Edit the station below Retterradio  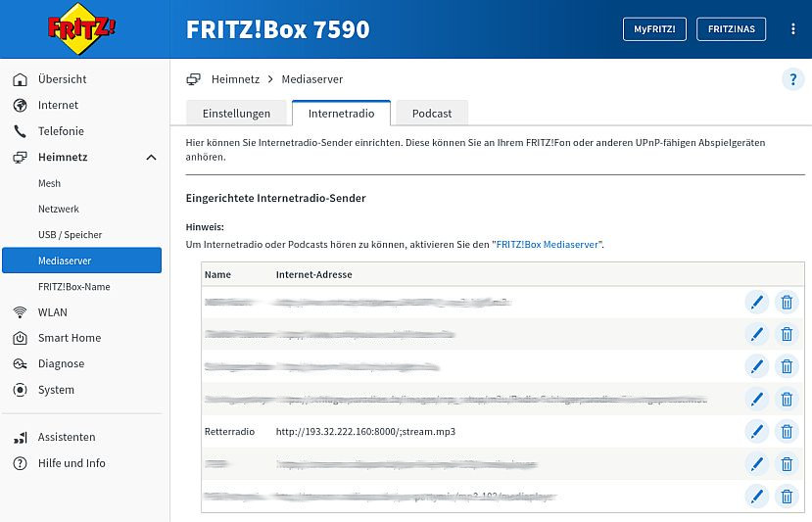[x=756, y=464]
